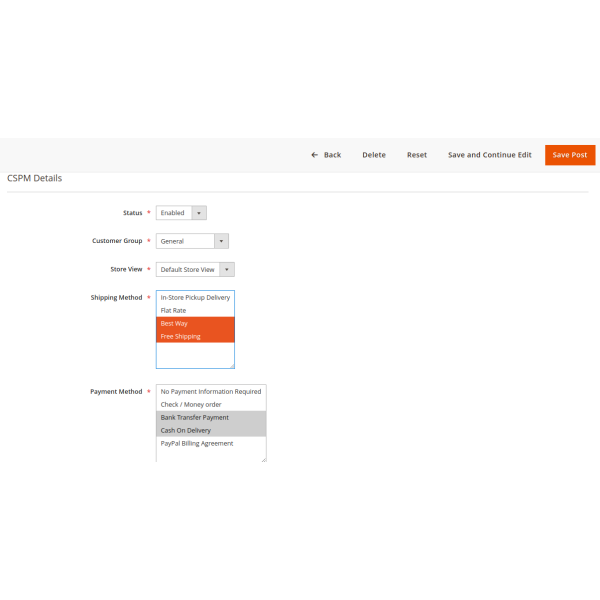Click empty area in Shipping Method list

coord(195,354)
